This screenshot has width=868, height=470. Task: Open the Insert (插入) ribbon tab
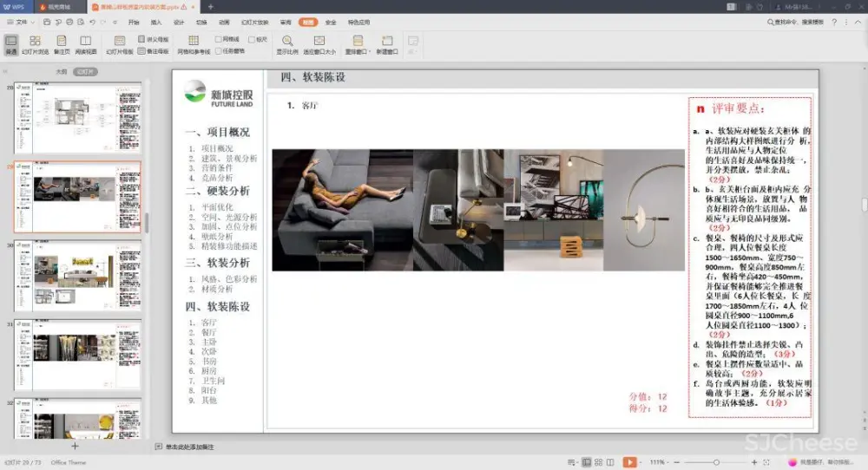156,22
